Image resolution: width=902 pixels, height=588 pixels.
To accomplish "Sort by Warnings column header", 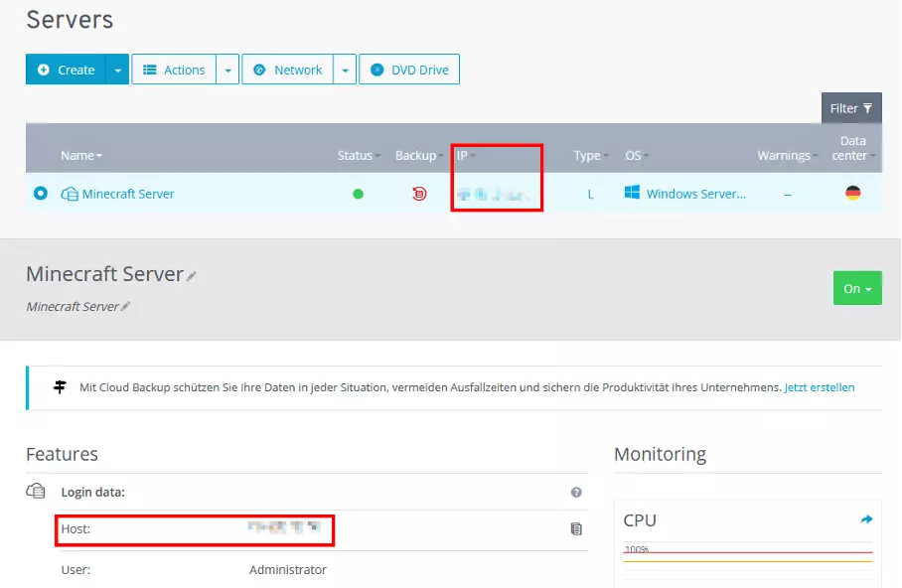I will [788, 155].
